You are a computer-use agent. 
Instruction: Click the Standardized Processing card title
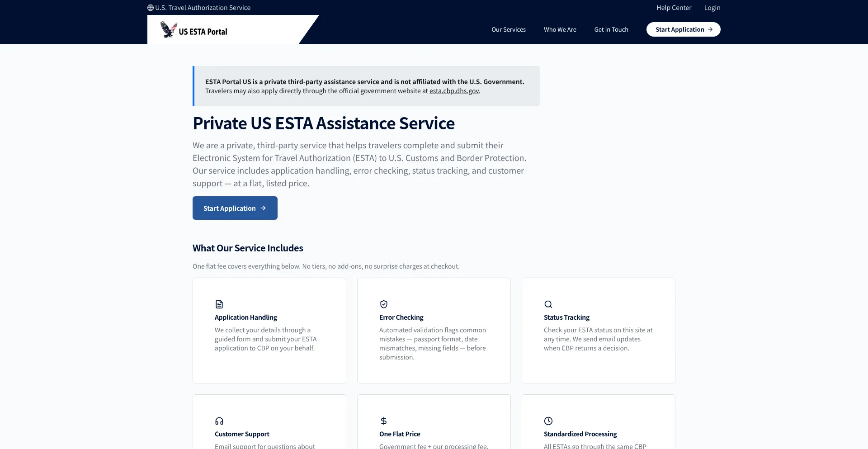580,434
